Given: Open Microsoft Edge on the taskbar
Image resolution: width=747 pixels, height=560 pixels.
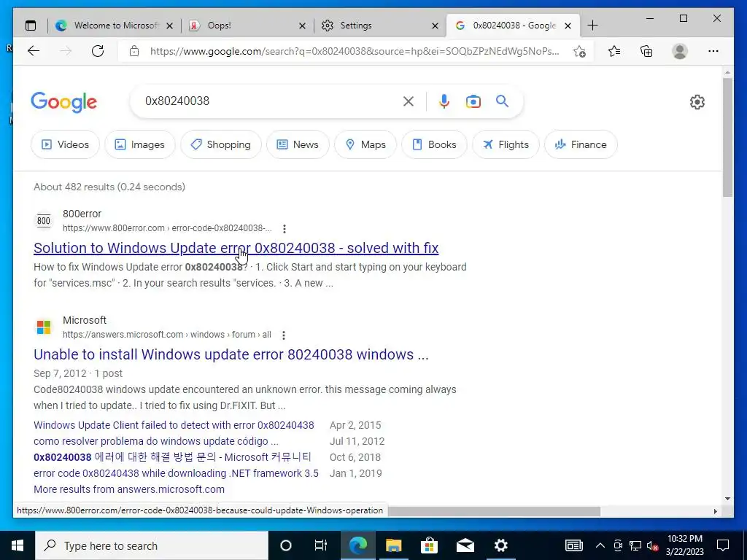Looking at the screenshot, I should 357,545.
